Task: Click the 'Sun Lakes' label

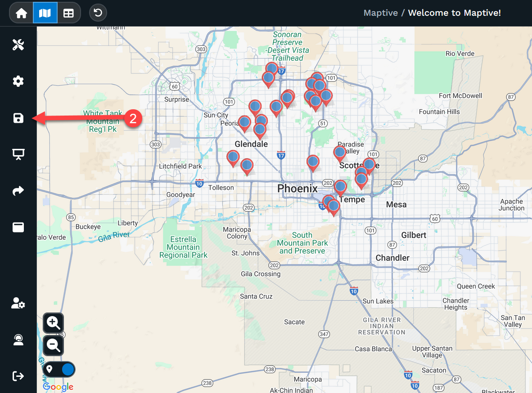Action: [x=378, y=301]
